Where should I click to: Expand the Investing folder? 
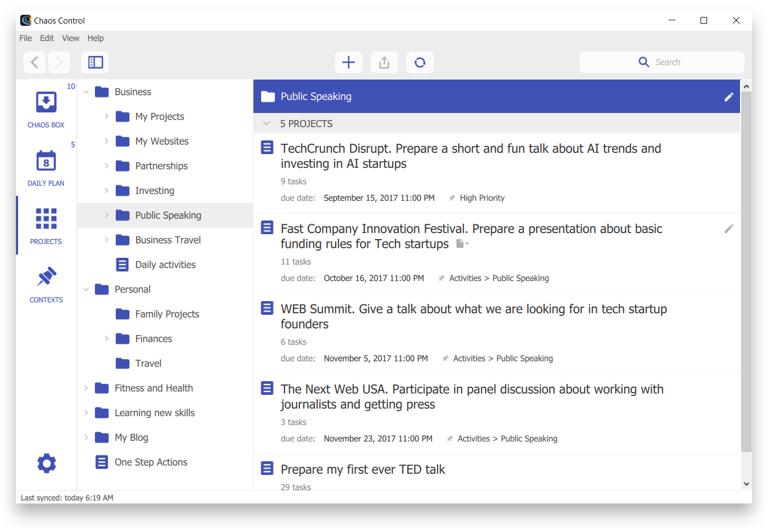tap(106, 191)
